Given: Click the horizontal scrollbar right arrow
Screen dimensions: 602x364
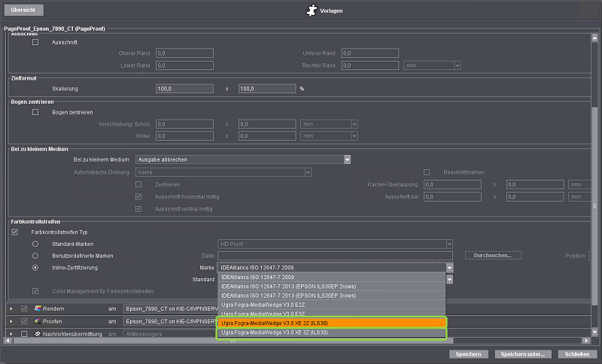Looking at the screenshot, I should click(586, 340).
